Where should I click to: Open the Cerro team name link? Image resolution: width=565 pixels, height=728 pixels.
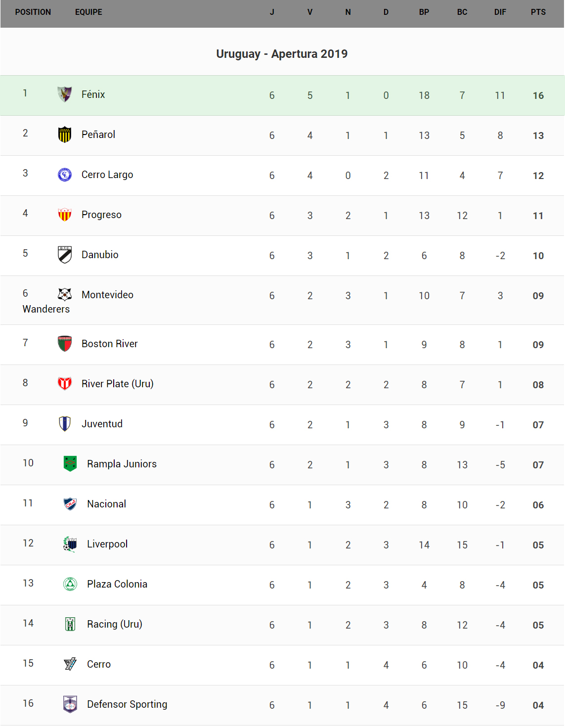tap(99, 664)
